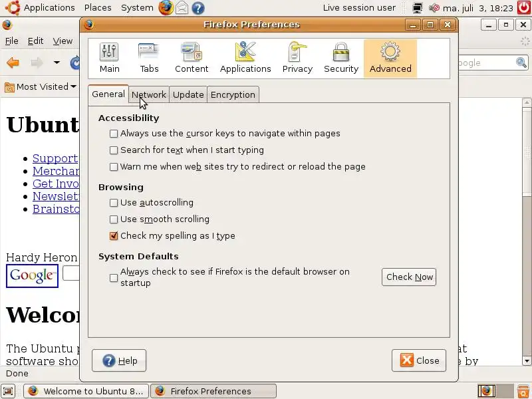Image resolution: width=532 pixels, height=399 pixels.
Task: Open the File menu in Firefox
Action: click(11, 41)
